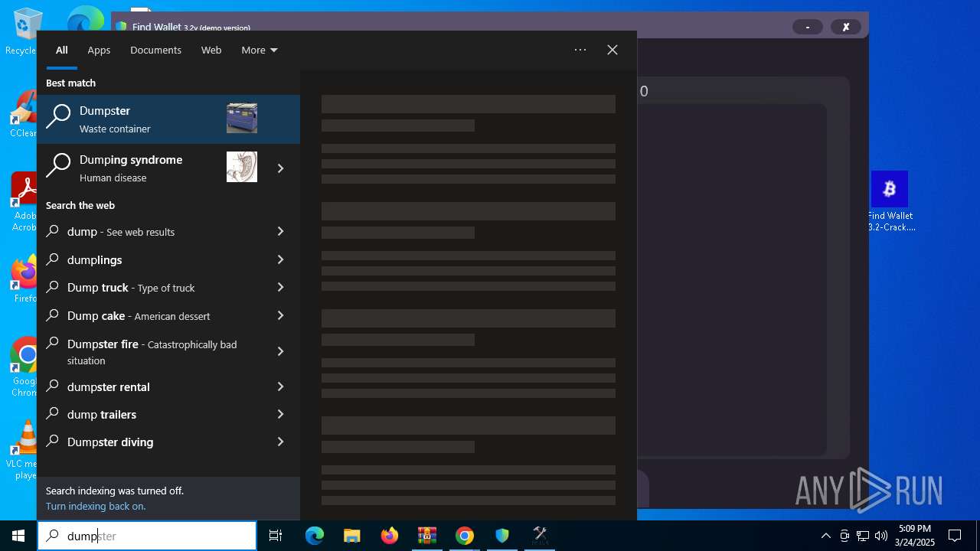The image size is (980, 551).
Task: Select the Recycle Bin desktop icon
Action: 23,32
